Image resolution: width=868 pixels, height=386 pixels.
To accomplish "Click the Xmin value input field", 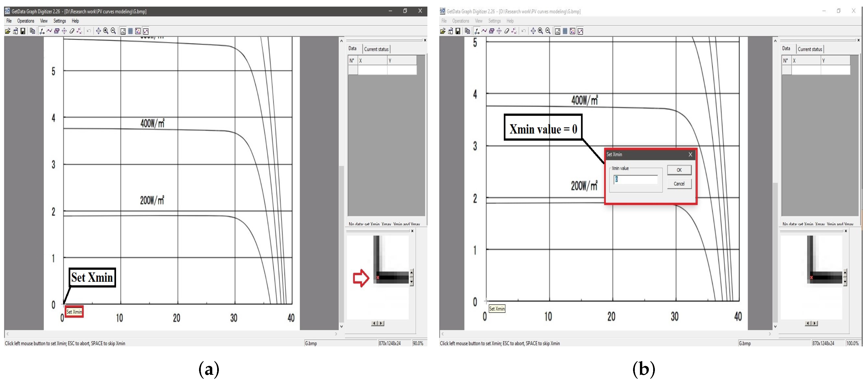I will point(636,180).
